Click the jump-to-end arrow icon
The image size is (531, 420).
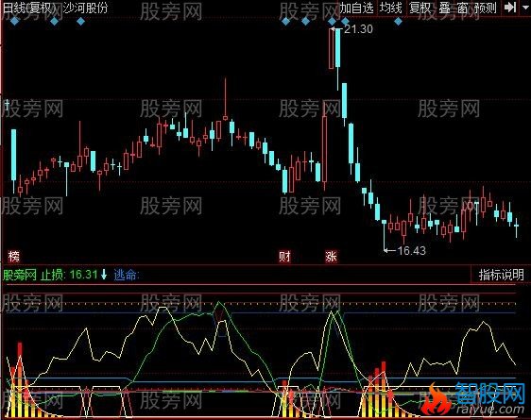tap(510, 7)
